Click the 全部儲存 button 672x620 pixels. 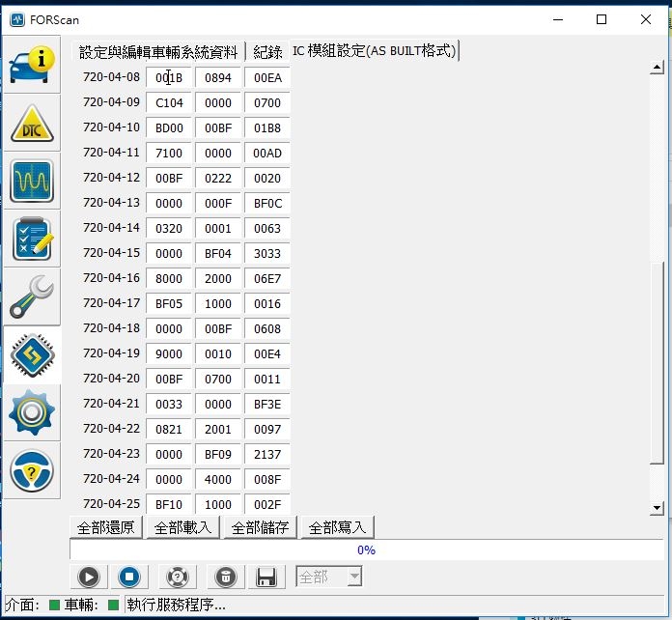pos(260,527)
